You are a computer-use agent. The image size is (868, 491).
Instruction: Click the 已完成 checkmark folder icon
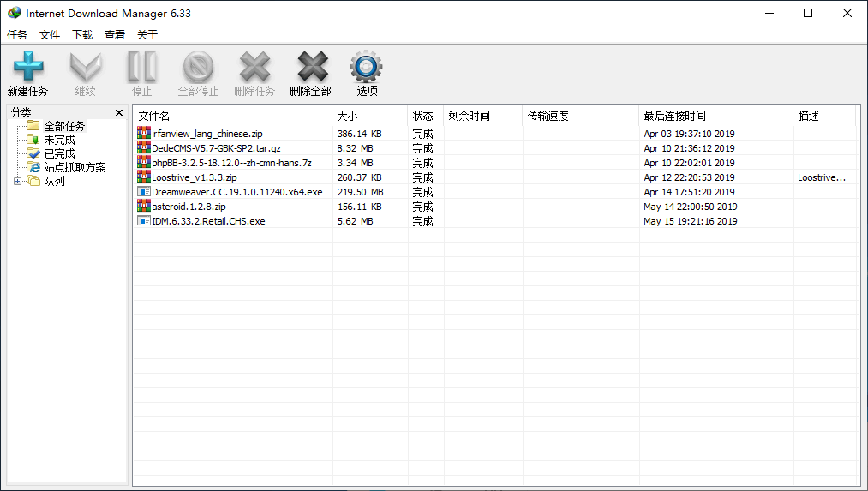[x=33, y=153]
